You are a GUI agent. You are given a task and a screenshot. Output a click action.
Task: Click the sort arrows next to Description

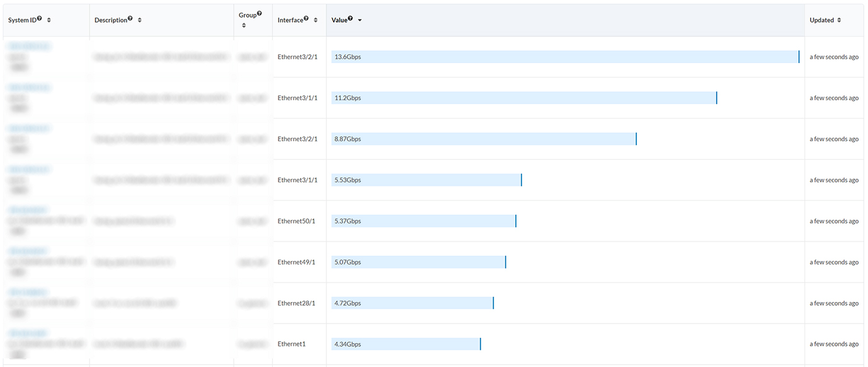140,20
